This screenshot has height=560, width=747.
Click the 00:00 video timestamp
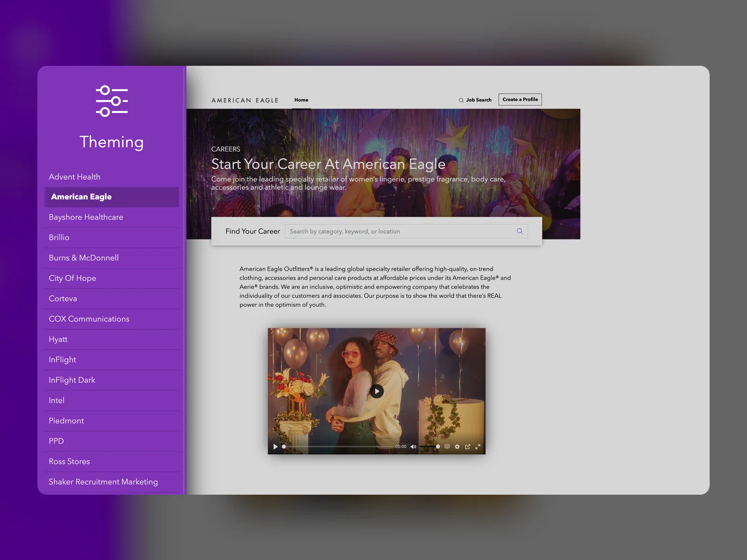coord(401,447)
